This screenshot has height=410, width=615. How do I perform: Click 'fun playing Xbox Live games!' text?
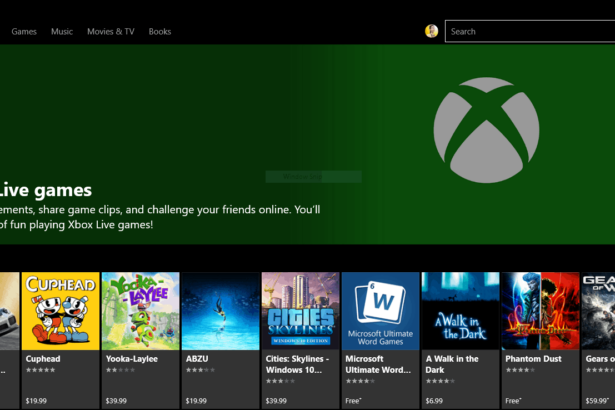(82, 224)
